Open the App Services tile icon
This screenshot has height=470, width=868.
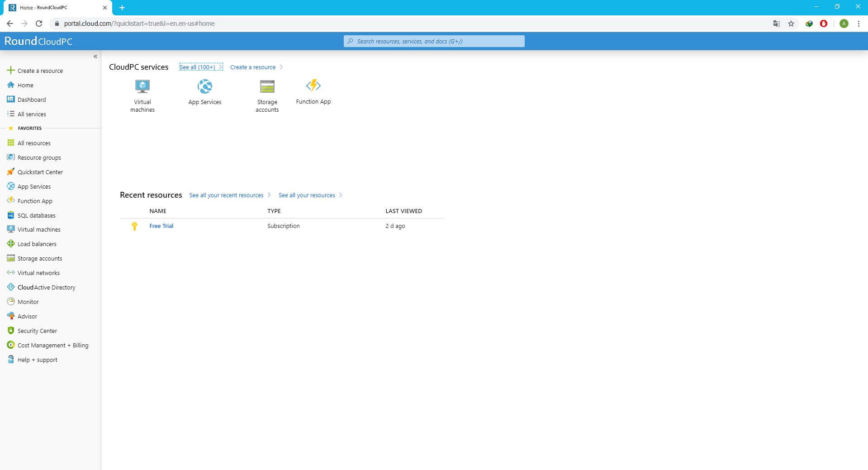tap(205, 86)
